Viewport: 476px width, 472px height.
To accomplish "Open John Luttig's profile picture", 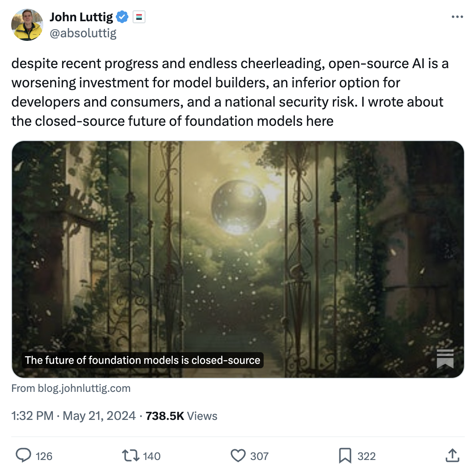I will (27, 25).
